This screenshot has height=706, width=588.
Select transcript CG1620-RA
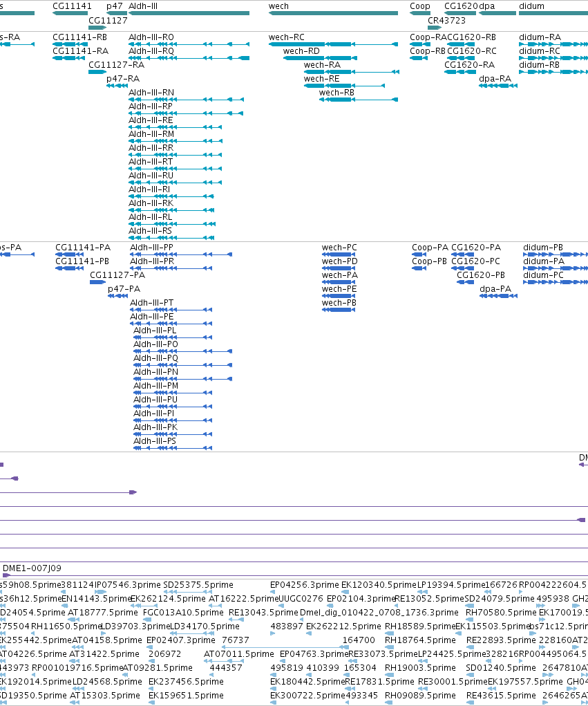point(470,65)
